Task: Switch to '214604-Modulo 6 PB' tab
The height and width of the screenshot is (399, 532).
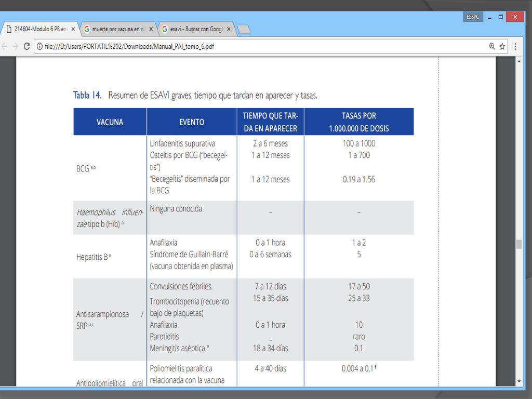Action: pyautogui.click(x=39, y=29)
